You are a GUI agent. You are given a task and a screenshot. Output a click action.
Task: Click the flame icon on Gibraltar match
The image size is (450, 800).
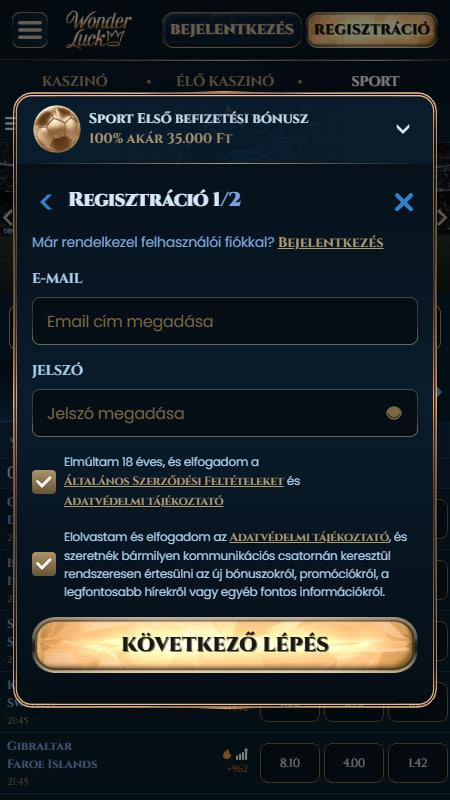pos(227,754)
